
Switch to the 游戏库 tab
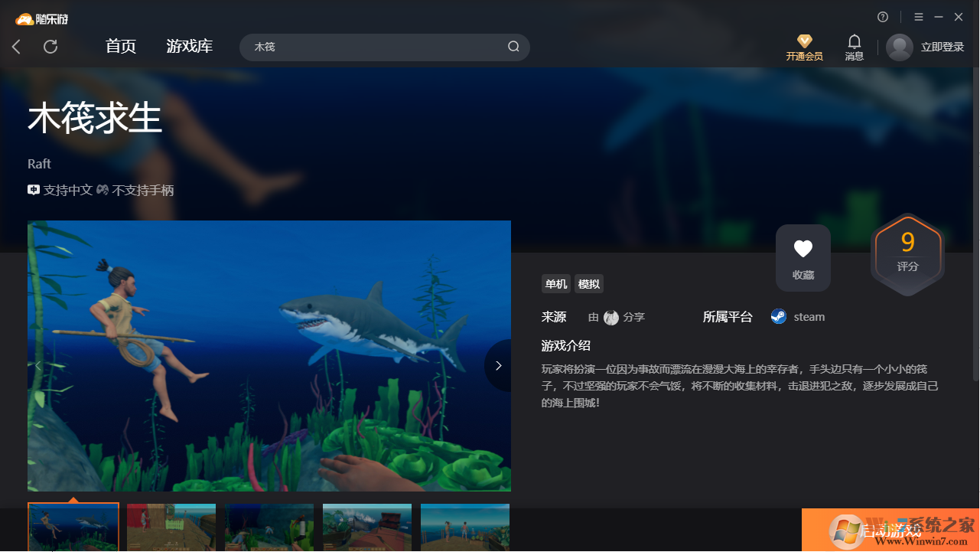(189, 46)
